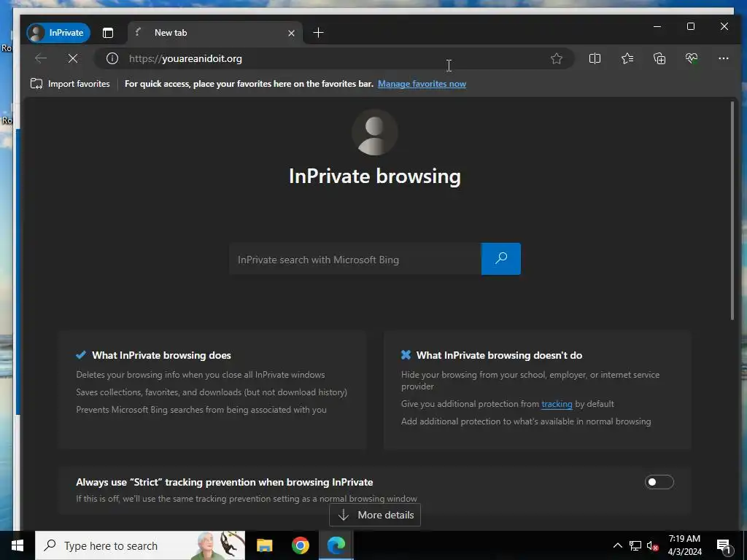Click the address bar URL field
Image resolution: width=747 pixels, height=560 pixels.
pyautogui.click(x=333, y=58)
